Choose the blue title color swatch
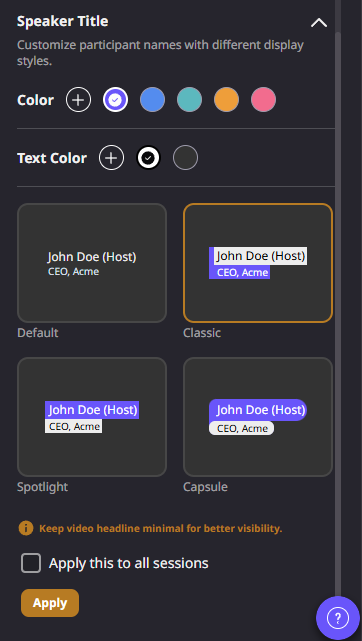Viewport: 362px width, 641px height. click(x=152, y=99)
